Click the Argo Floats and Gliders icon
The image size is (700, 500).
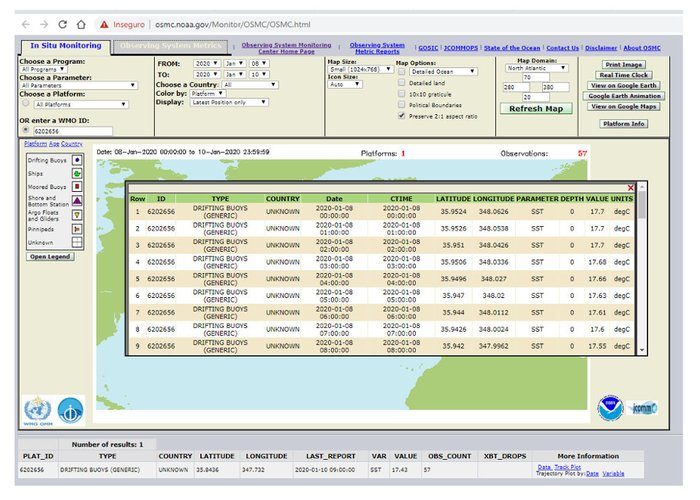pos(77,214)
